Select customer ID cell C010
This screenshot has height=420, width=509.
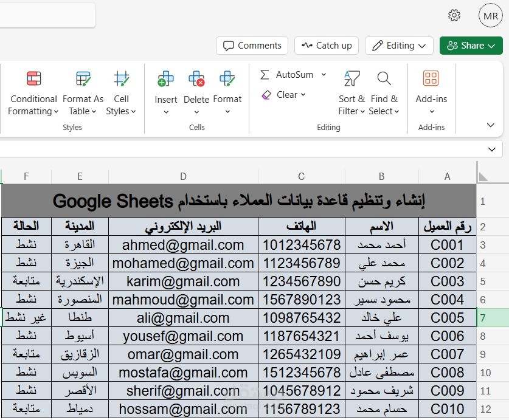click(x=448, y=409)
